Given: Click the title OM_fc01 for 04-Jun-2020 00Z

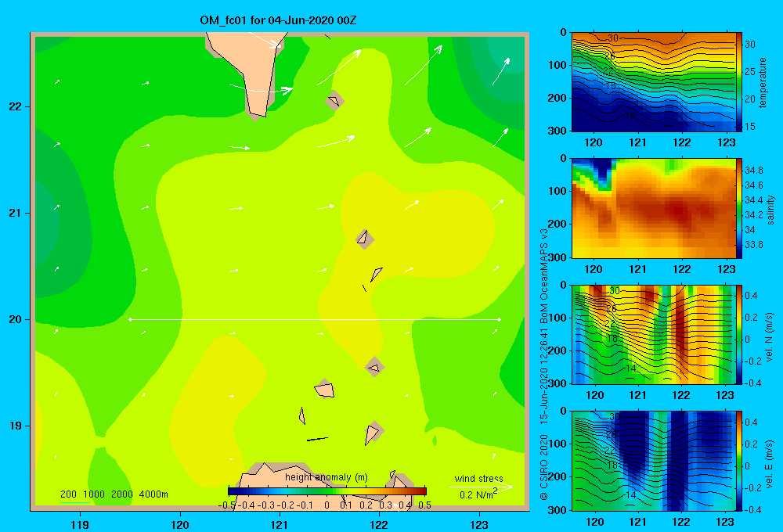Looking at the screenshot, I should pos(278,20).
